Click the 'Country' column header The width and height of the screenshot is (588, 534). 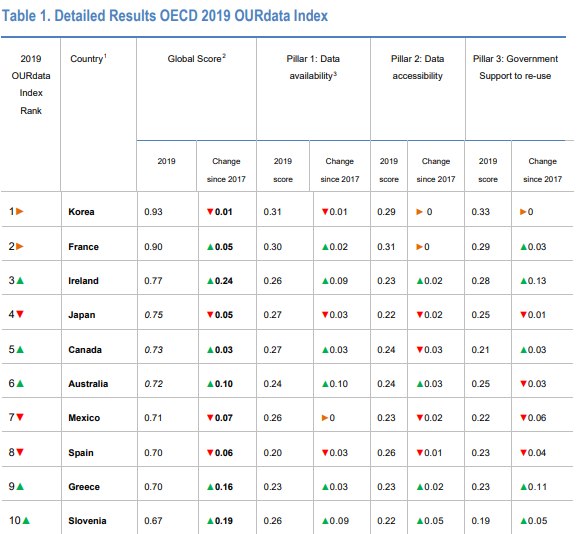click(88, 58)
